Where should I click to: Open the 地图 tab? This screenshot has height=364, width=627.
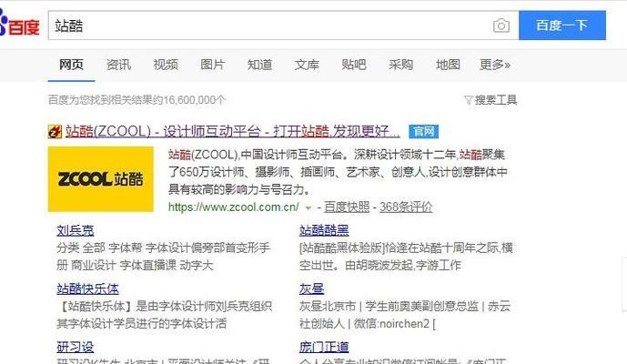click(448, 65)
